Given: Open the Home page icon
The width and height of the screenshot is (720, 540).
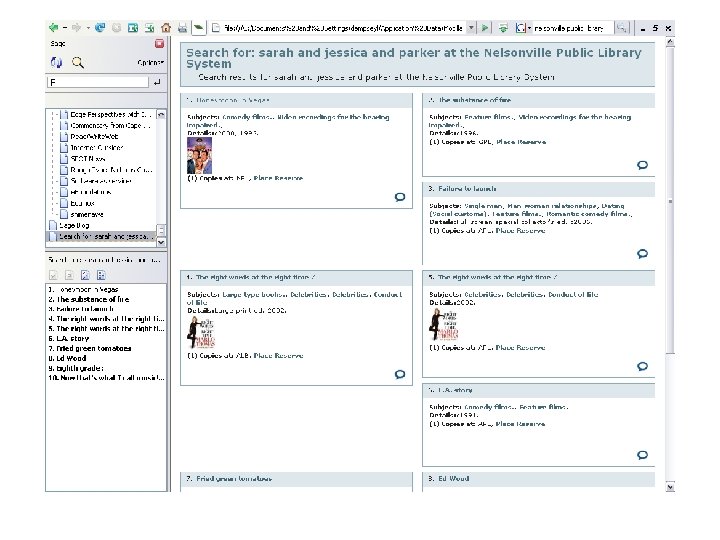Looking at the screenshot, I should [166, 28].
